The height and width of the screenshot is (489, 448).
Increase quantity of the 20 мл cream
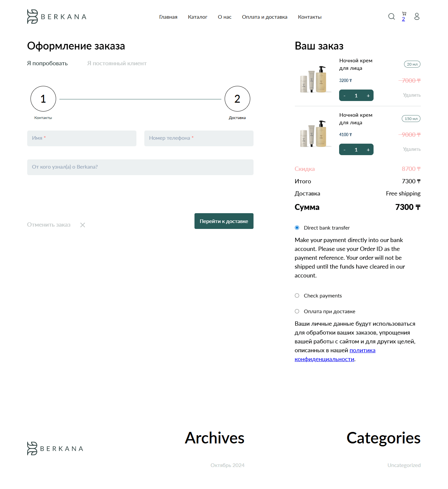pyautogui.click(x=368, y=95)
